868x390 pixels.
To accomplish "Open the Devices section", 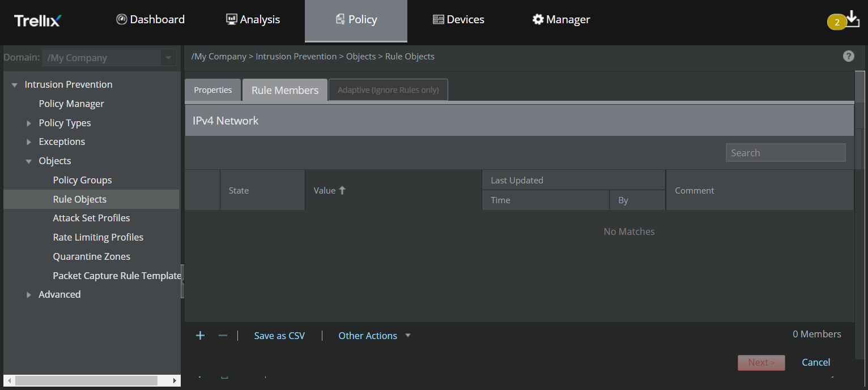I will tap(458, 19).
